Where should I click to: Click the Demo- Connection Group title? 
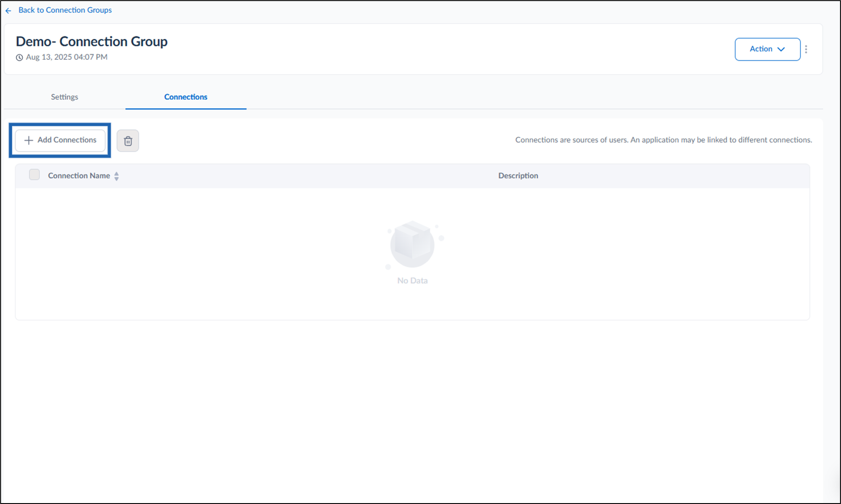92,42
